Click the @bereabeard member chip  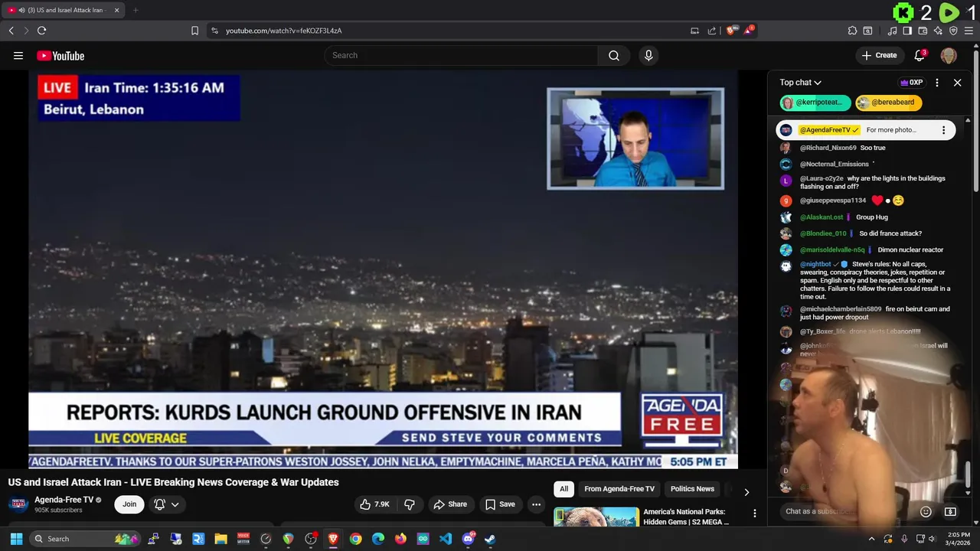pyautogui.click(x=888, y=103)
